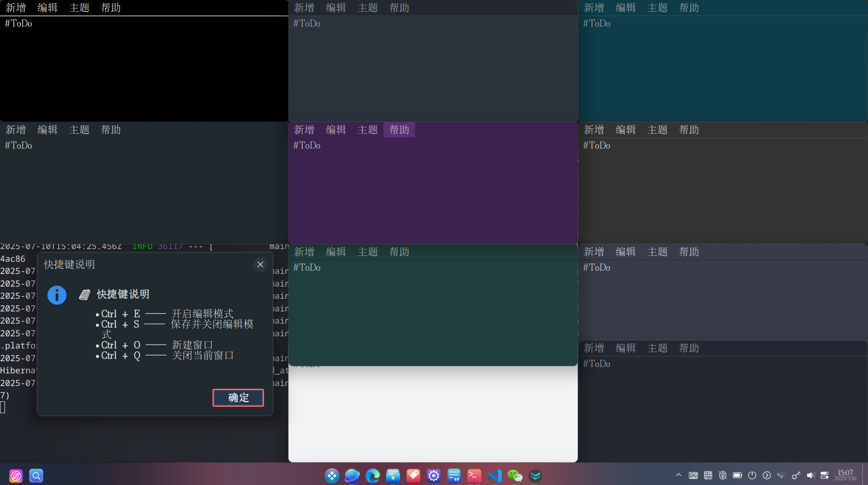Click the 15:07 clock in tray
Viewport: 868px width, 485px height.
(845, 475)
